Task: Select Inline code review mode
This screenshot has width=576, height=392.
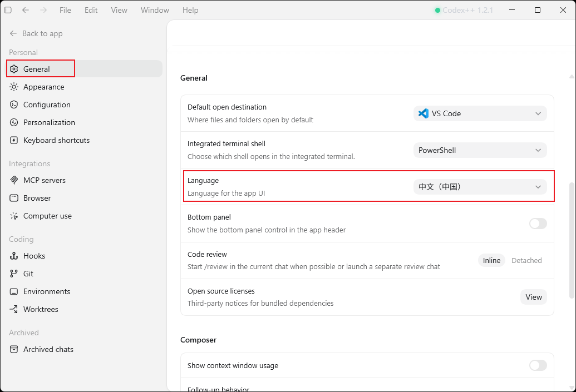Action: click(491, 260)
